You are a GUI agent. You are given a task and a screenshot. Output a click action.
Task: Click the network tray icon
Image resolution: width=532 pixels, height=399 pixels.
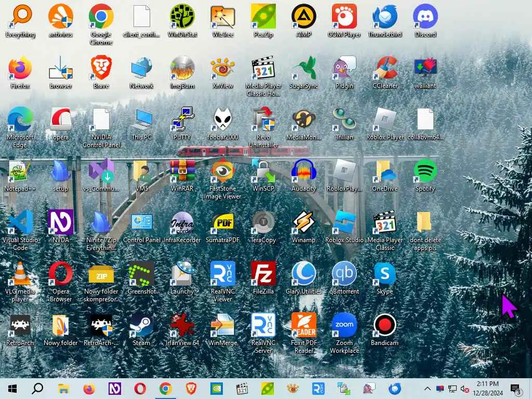(x=453, y=389)
